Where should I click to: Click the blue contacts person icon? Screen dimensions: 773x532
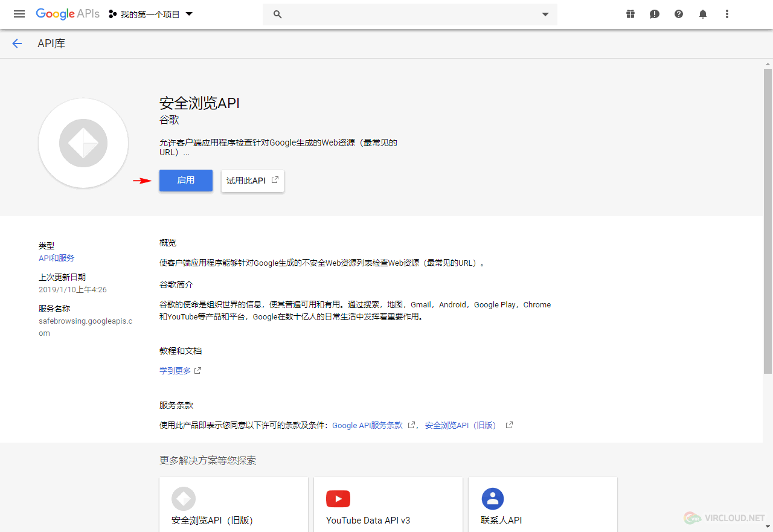[x=493, y=499]
